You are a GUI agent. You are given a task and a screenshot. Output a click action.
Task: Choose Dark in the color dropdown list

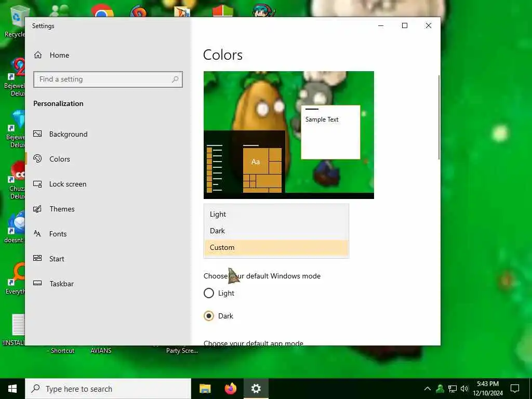coord(276,231)
